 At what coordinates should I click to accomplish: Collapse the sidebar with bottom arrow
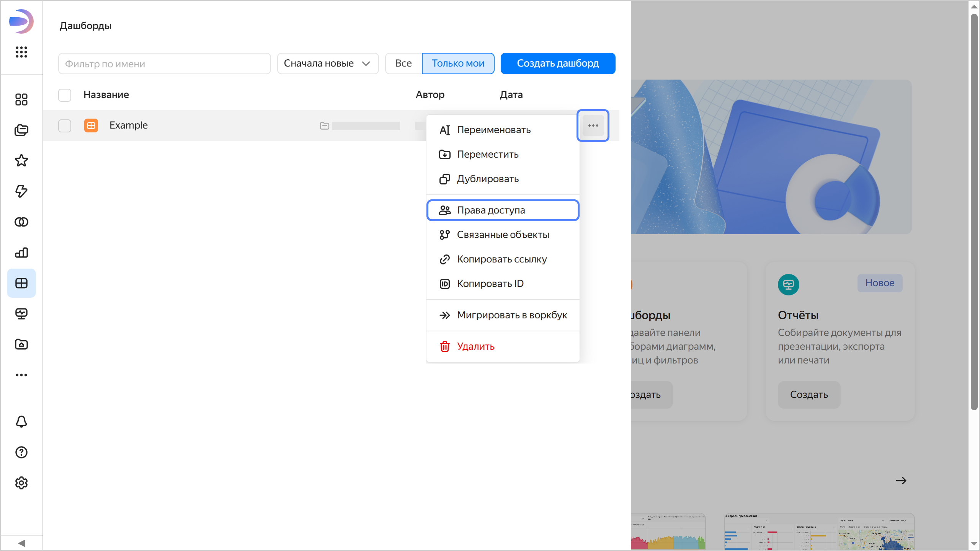21,543
